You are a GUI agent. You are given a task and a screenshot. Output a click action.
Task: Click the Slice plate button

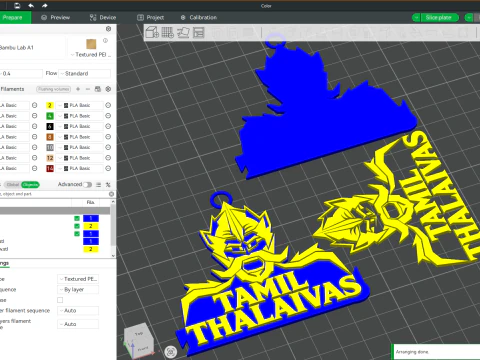click(x=439, y=18)
